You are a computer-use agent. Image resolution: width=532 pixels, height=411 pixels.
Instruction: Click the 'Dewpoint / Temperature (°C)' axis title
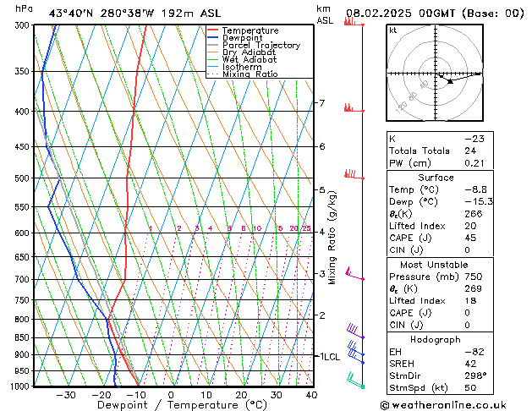click(x=182, y=405)
